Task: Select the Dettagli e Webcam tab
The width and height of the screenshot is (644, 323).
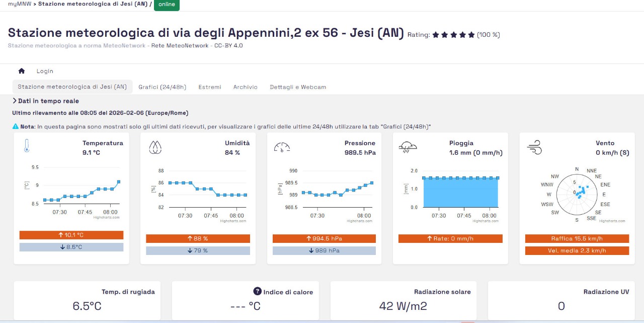Action: (x=298, y=87)
